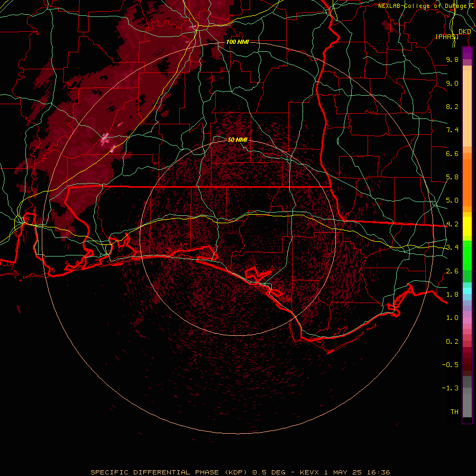Pick the yellow band of the color bar
This screenshot has width=476, height=476.
click(467, 226)
